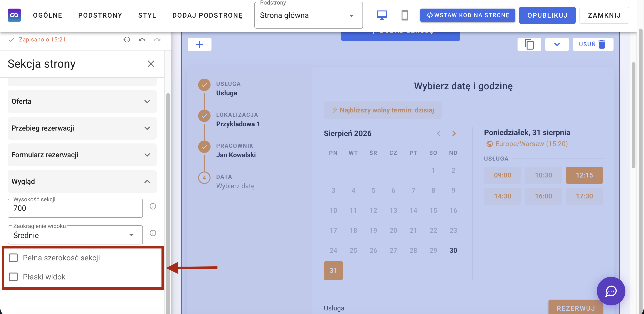644x314 pixels.
Task: Open the Ogólne menu
Action: point(47,15)
